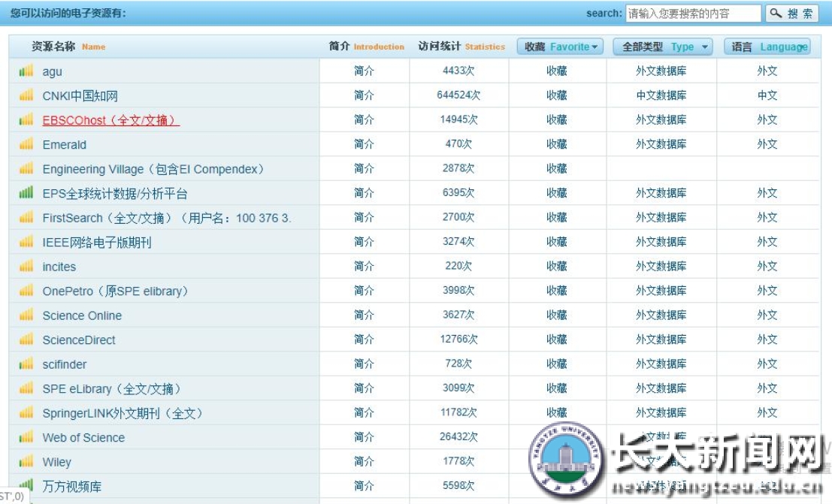Click the bar icon beside 万方视频库
The width and height of the screenshot is (832, 504).
coord(26,484)
